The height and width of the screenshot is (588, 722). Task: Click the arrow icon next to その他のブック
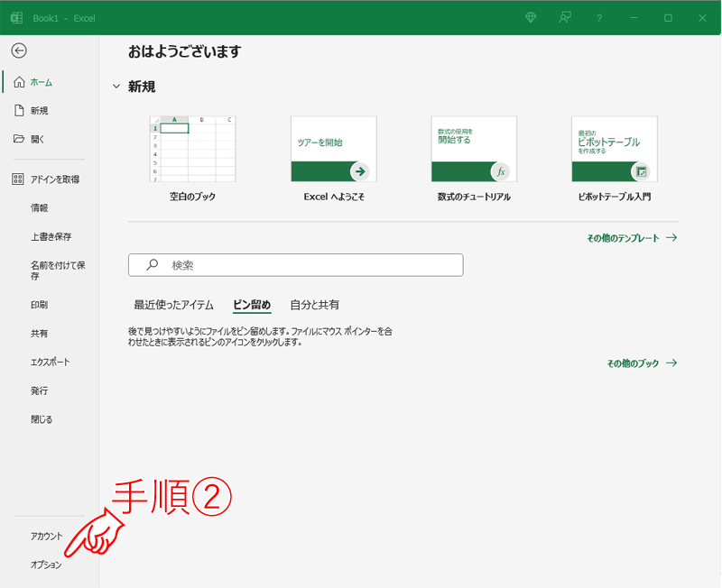tap(671, 363)
